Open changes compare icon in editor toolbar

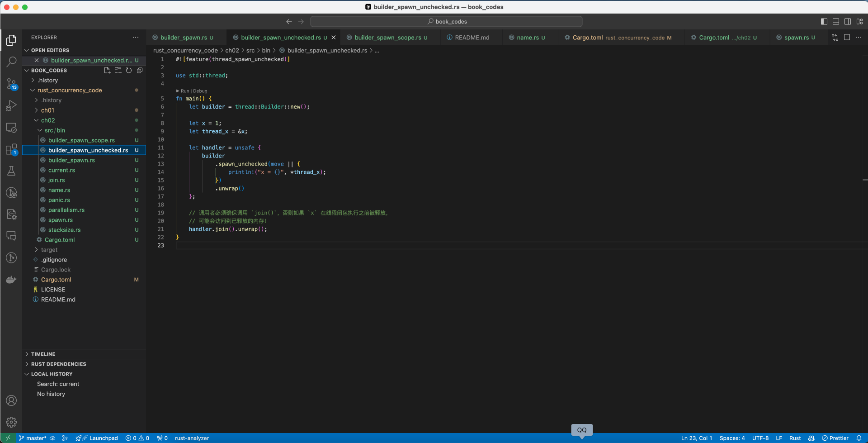[835, 38]
